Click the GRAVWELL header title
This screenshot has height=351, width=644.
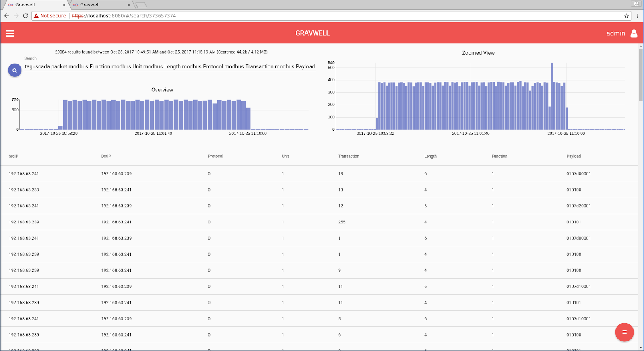click(313, 33)
